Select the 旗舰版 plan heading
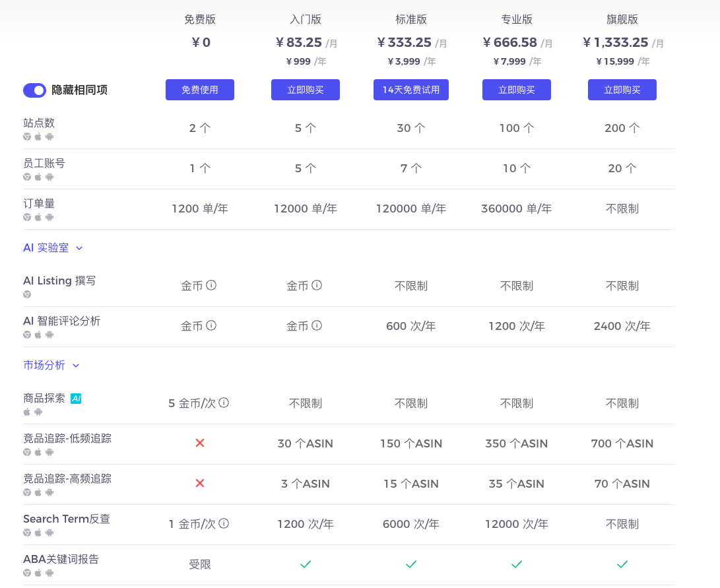The height and width of the screenshot is (588, 720). pyautogui.click(x=622, y=19)
